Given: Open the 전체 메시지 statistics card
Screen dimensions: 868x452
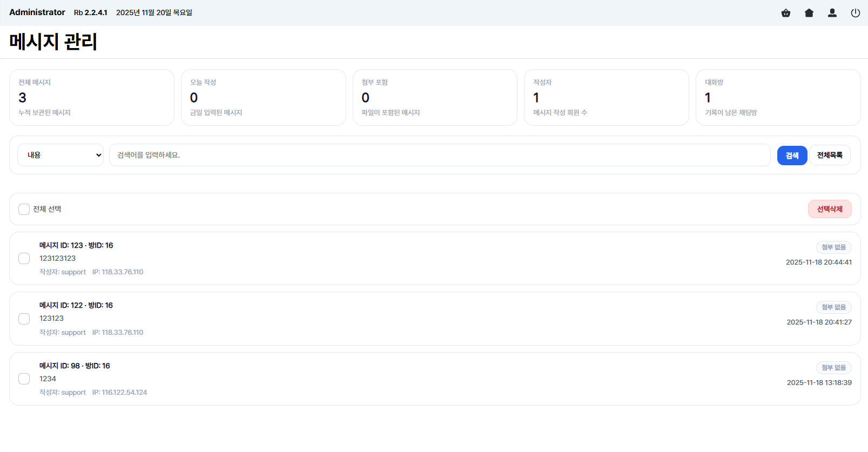Looking at the screenshot, I should [x=92, y=97].
